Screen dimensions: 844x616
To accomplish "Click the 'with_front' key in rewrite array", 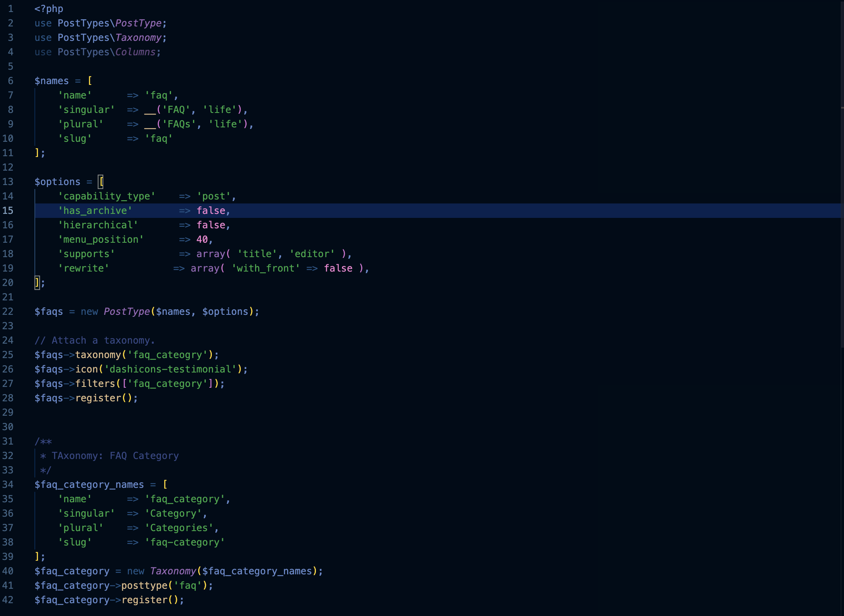I will point(265,268).
